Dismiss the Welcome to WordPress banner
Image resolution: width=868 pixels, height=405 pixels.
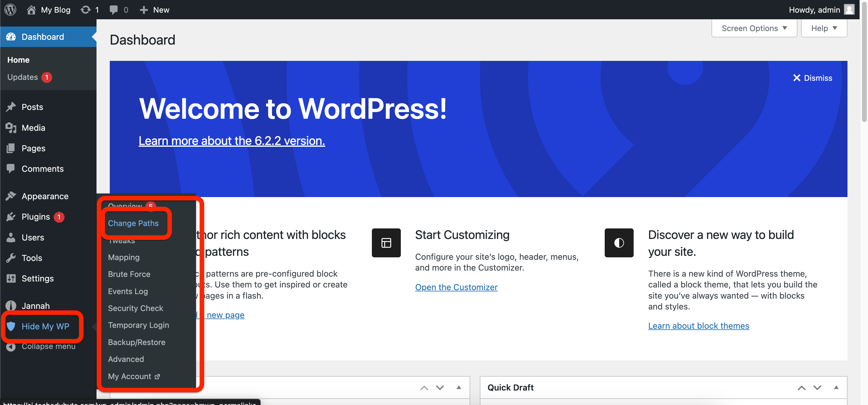813,78
